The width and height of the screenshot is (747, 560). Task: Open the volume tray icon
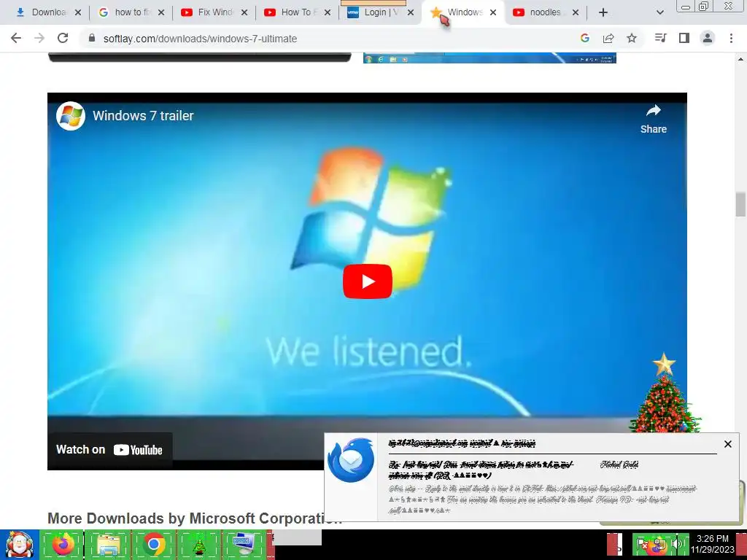677,544
